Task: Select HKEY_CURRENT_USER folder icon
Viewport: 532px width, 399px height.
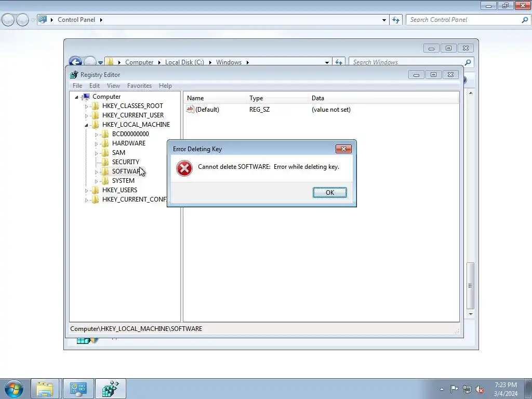Action: (96, 115)
